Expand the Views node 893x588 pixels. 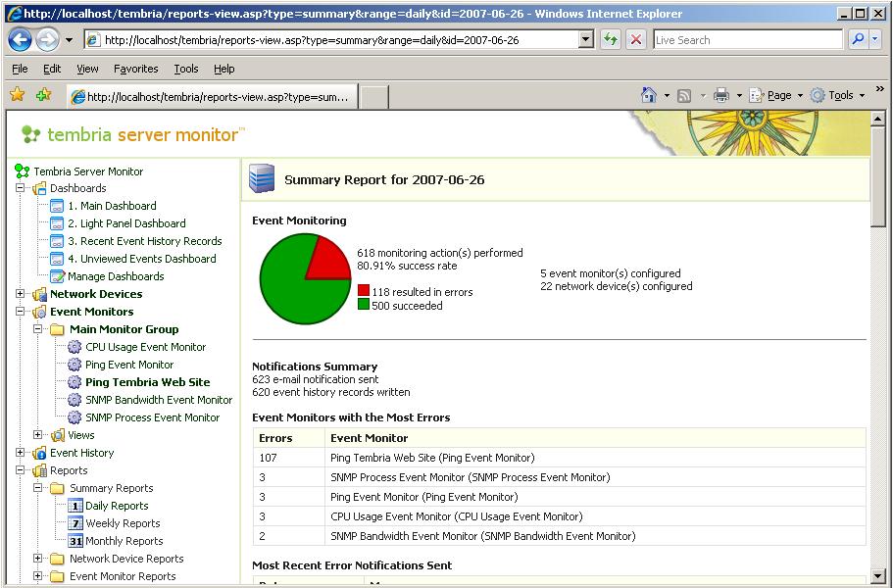pos(37,435)
